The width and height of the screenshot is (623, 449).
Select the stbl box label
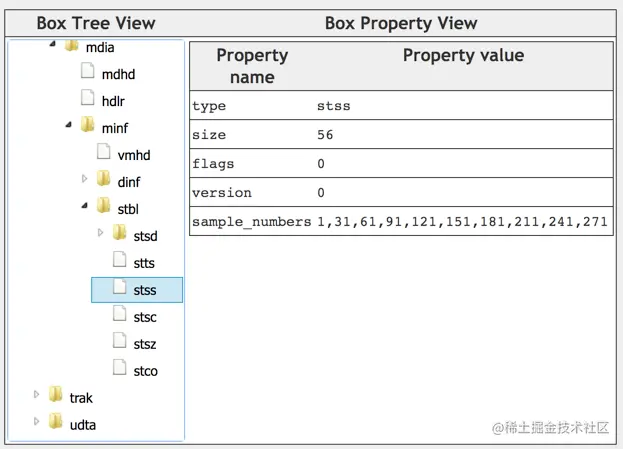pos(128,209)
